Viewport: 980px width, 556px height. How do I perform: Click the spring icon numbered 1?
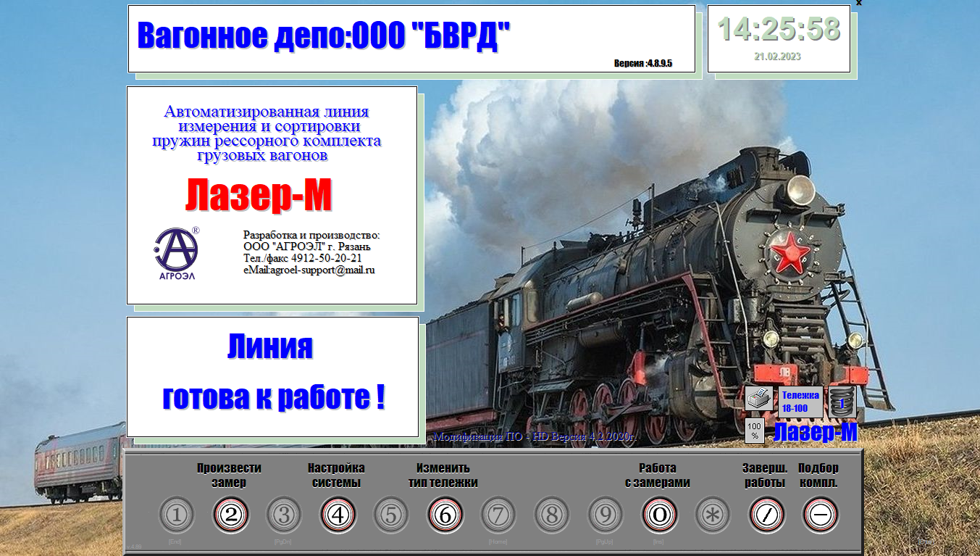(842, 402)
